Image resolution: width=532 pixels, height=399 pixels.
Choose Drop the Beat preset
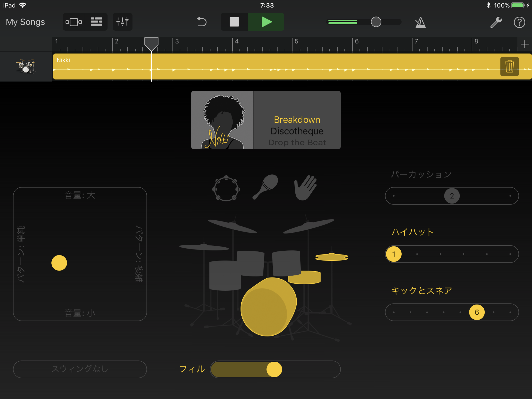tap(297, 142)
